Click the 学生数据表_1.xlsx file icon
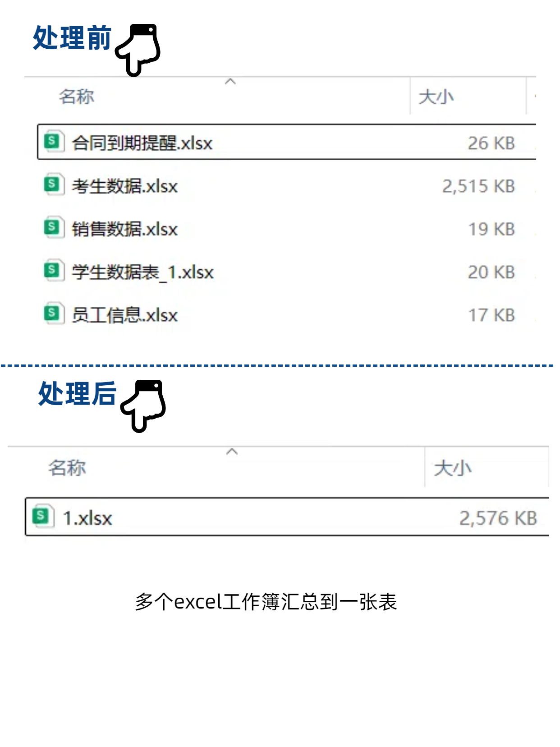Image resolution: width=560 pixels, height=747 pixels. [53, 271]
